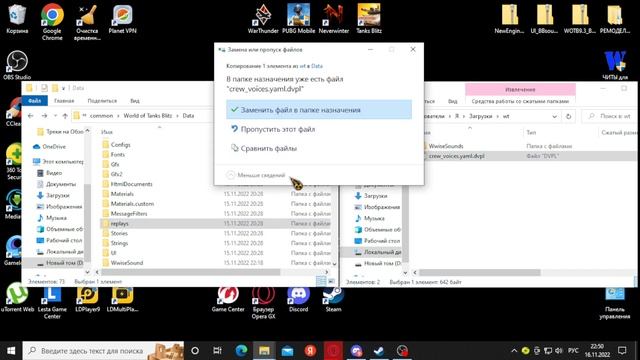Screen dimensions: 640x360
Task: Choose to replace the file in destination
Action: click(319, 110)
